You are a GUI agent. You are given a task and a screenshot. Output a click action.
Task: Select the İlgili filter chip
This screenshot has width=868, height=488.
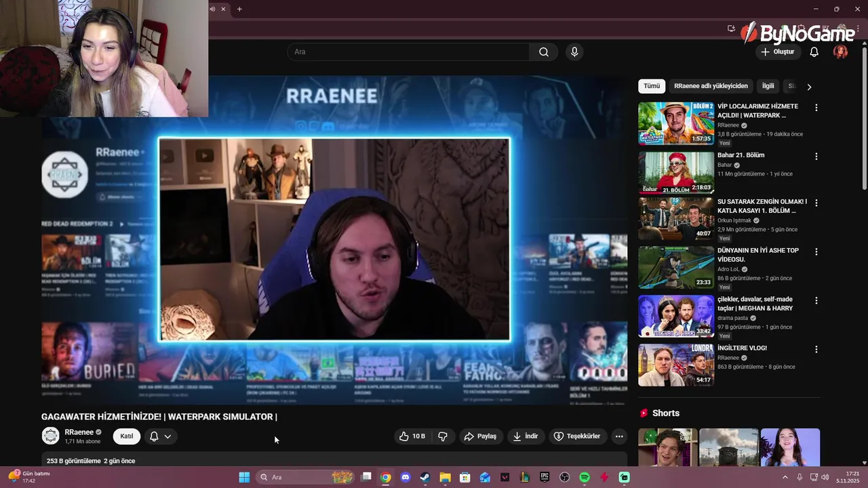click(768, 86)
